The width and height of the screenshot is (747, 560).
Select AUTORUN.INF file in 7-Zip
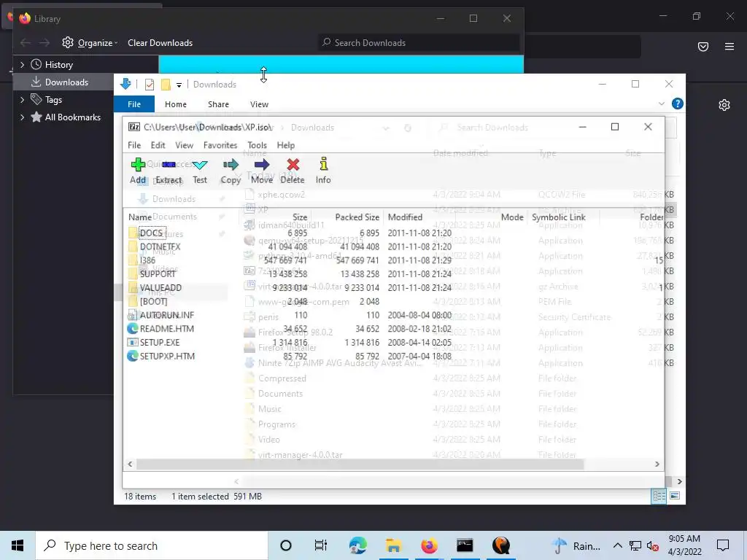click(x=167, y=315)
